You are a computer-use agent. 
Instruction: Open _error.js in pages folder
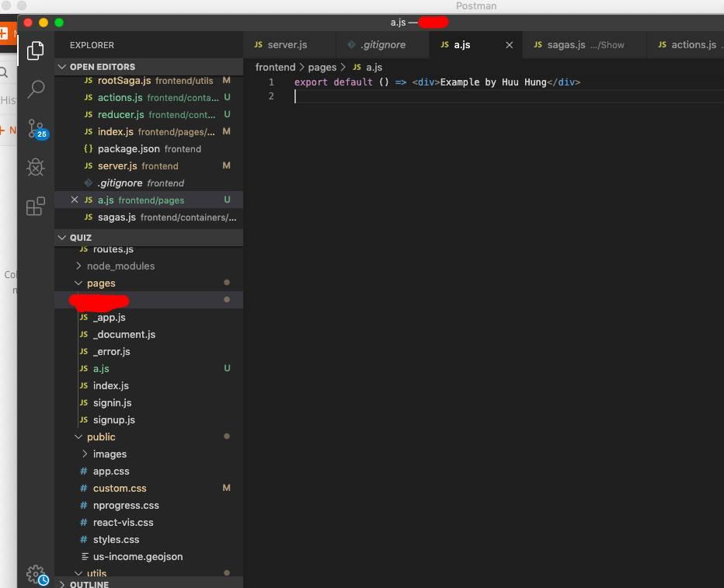pyautogui.click(x=148, y=352)
